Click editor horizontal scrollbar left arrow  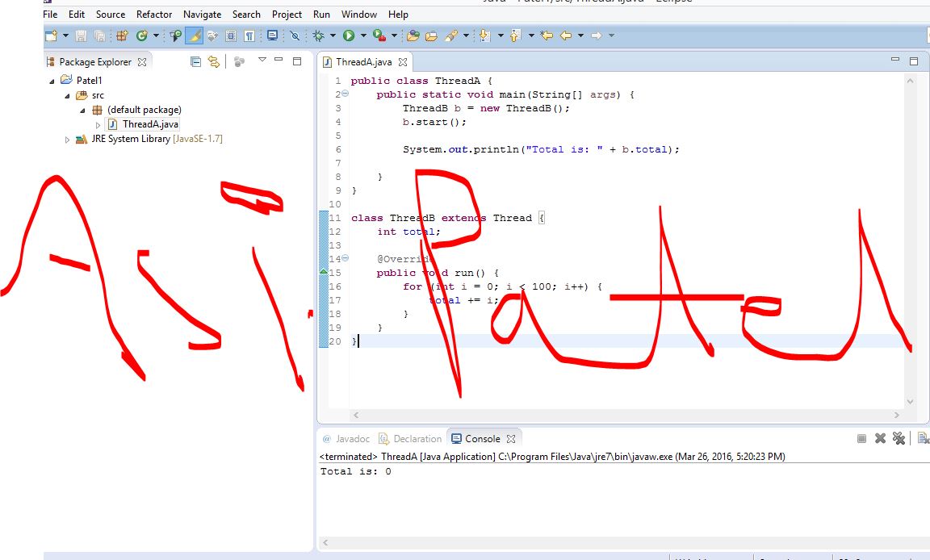pos(356,416)
